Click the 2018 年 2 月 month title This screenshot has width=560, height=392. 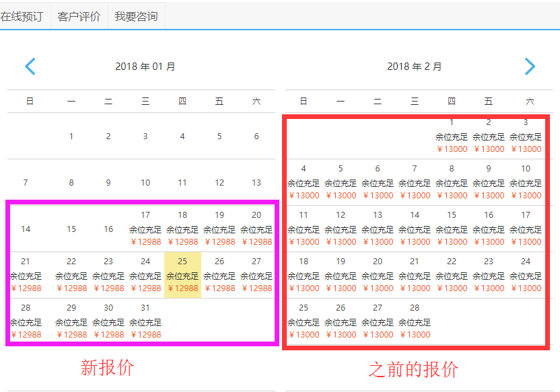415,67
